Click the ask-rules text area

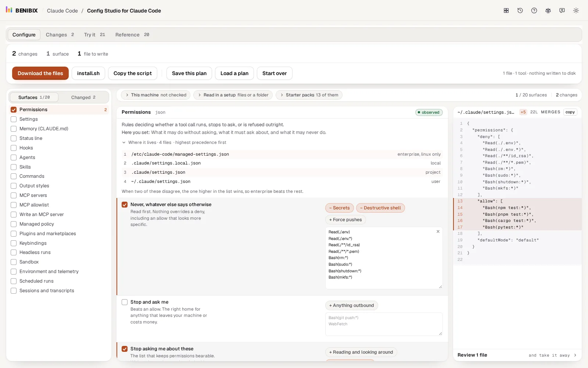pyautogui.click(x=384, y=324)
